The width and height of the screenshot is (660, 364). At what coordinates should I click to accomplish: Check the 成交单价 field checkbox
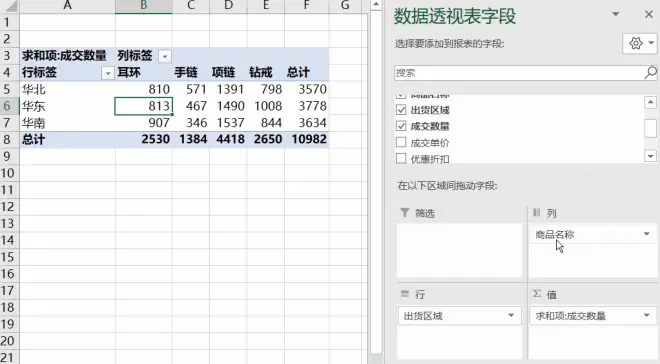tap(401, 142)
